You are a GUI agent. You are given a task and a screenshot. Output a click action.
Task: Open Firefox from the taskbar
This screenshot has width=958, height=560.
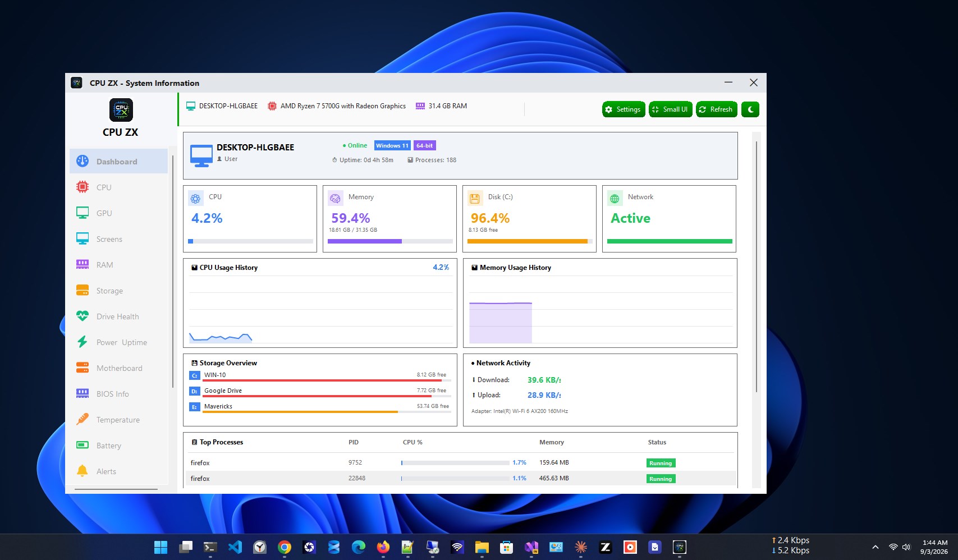[383, 547]
